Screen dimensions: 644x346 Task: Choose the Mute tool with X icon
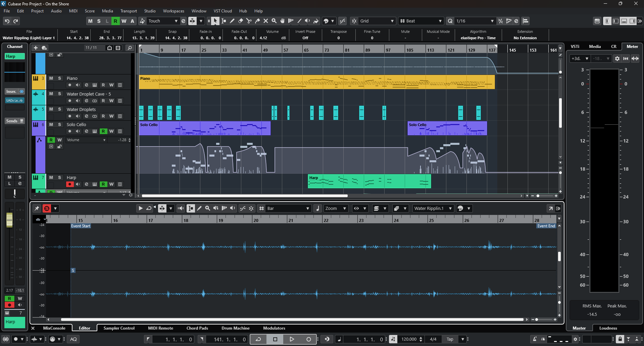click(x=266, y=21)
